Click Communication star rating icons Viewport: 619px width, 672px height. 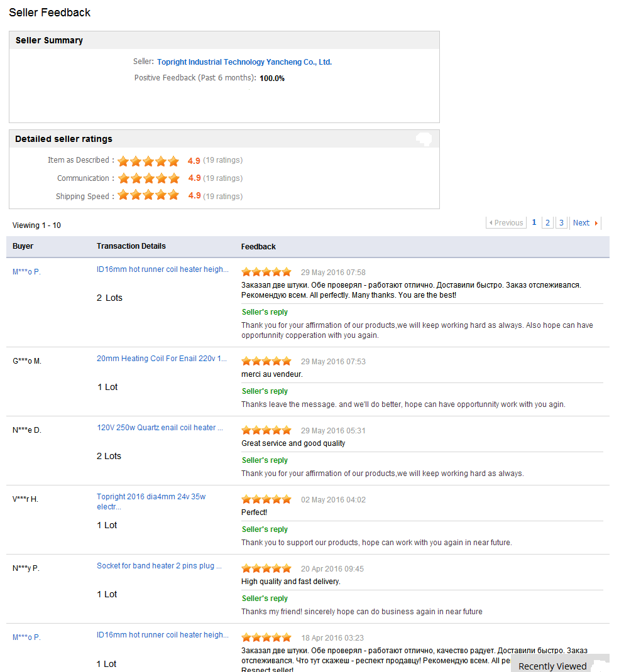coord(148,178)
